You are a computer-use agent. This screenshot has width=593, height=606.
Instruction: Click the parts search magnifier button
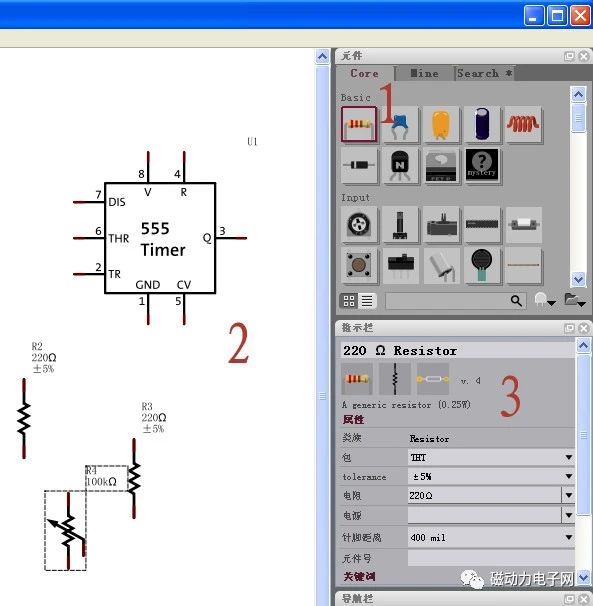pos(516,301)
